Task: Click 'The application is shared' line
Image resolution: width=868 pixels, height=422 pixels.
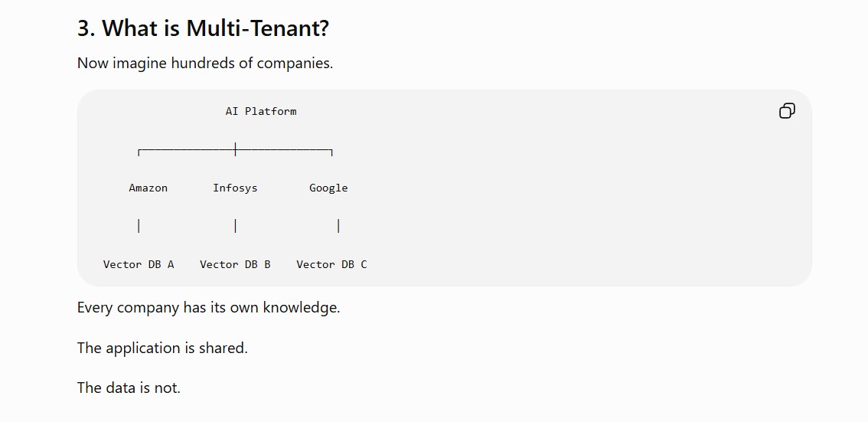Action: [x=163, y=348]
